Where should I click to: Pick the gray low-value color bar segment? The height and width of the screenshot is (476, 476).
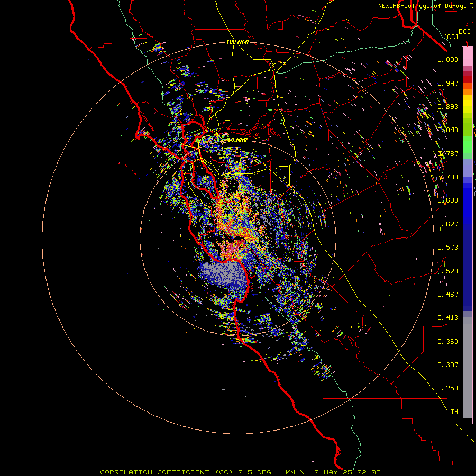tap(467, 368)
